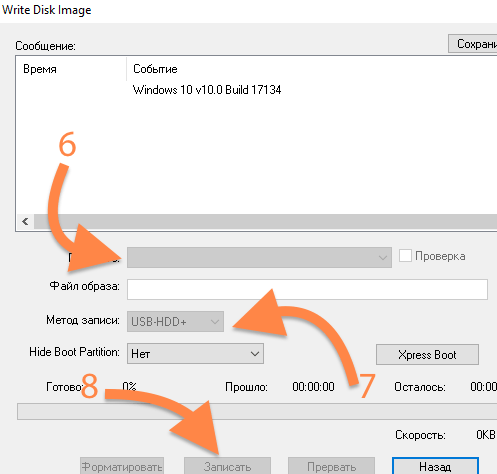Click the Назад button

point(435,466)
